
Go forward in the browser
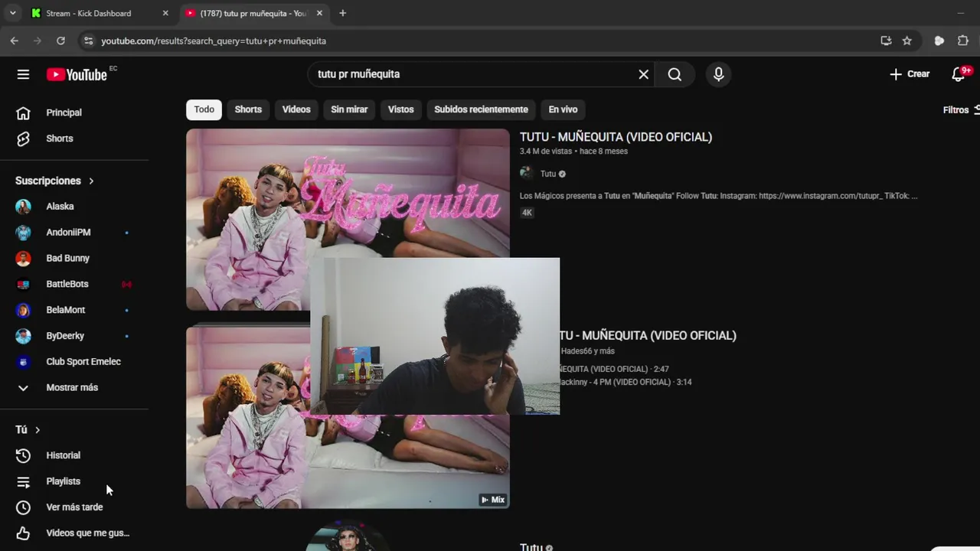click(x=37, y=41)
